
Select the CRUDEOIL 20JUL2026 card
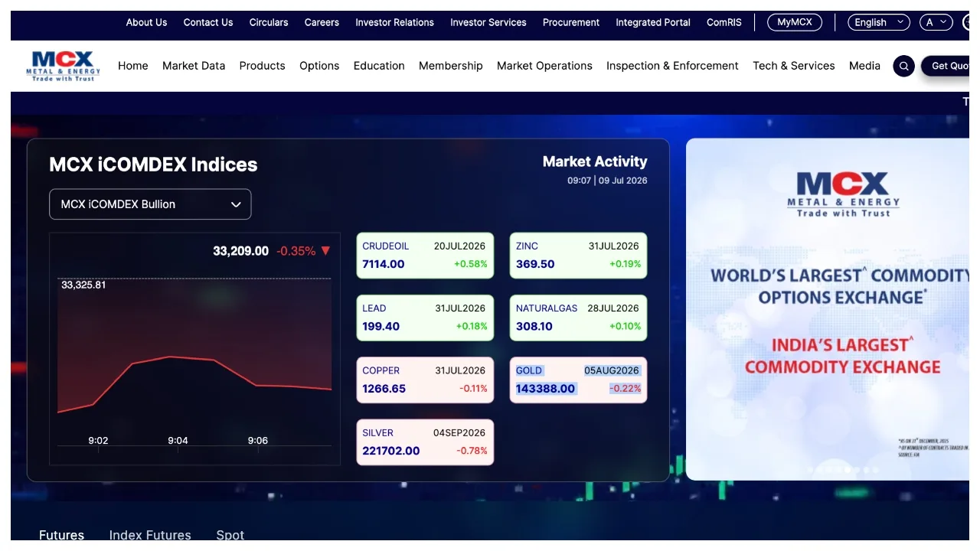(x=425, y=256)
